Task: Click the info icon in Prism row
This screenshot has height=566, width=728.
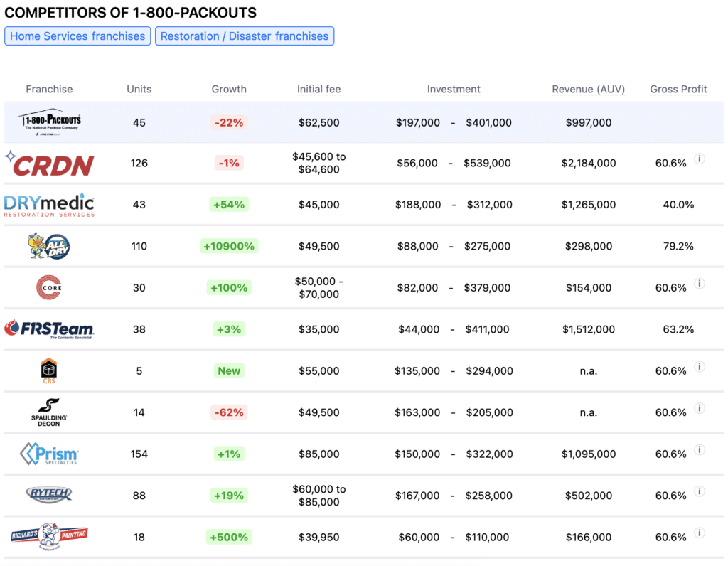Action: [x=700, y=449]
